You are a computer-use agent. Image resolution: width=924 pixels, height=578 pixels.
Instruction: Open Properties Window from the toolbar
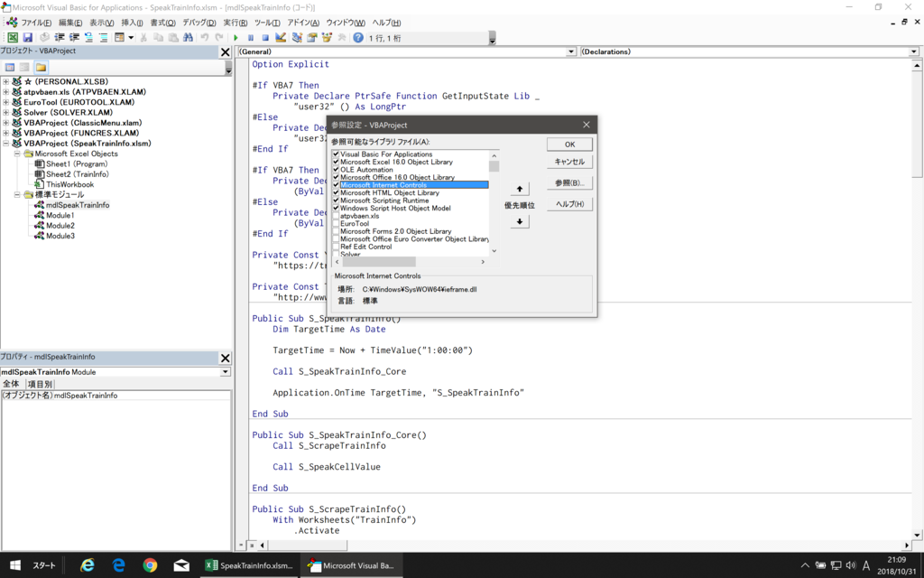[311, 38]
